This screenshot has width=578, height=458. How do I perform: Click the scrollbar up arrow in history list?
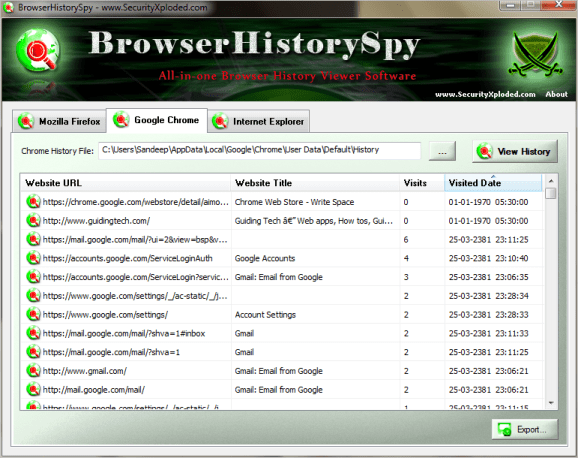pyautogui.click(x=551, y=181)
